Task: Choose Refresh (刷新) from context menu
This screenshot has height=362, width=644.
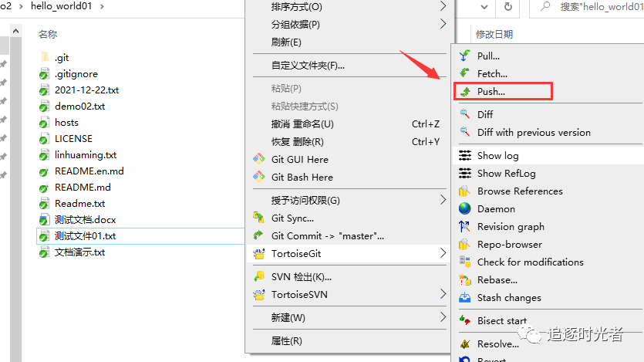Action: point(286,42)
